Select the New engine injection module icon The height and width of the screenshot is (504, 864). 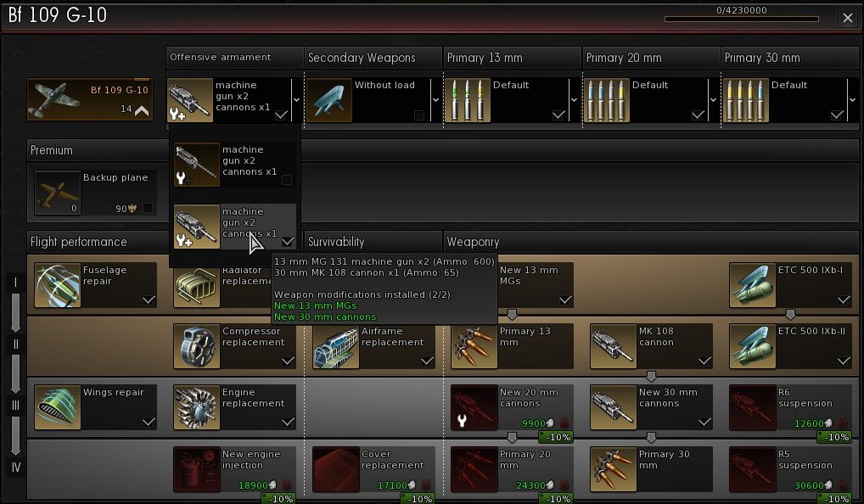197,468
